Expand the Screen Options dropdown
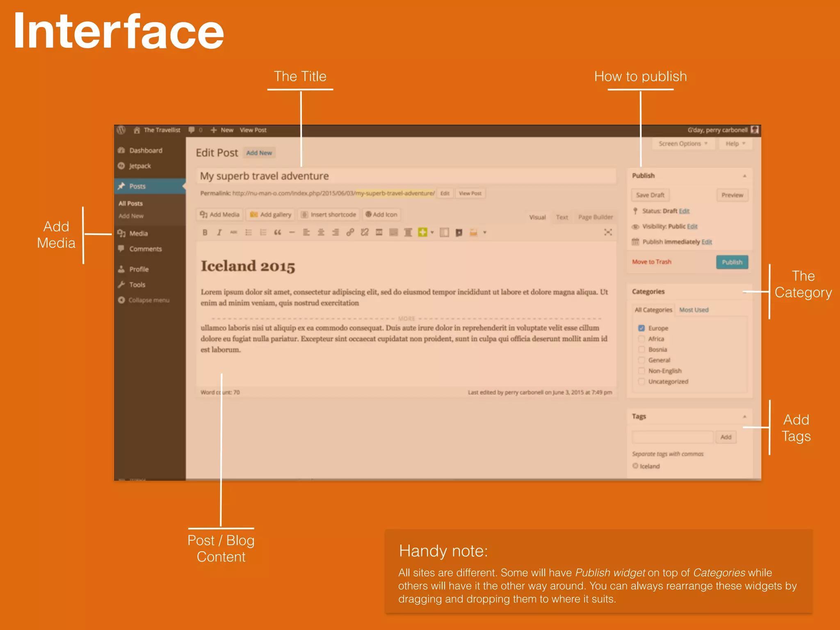Viewport: 840px width, 630px height. [683, 144]
